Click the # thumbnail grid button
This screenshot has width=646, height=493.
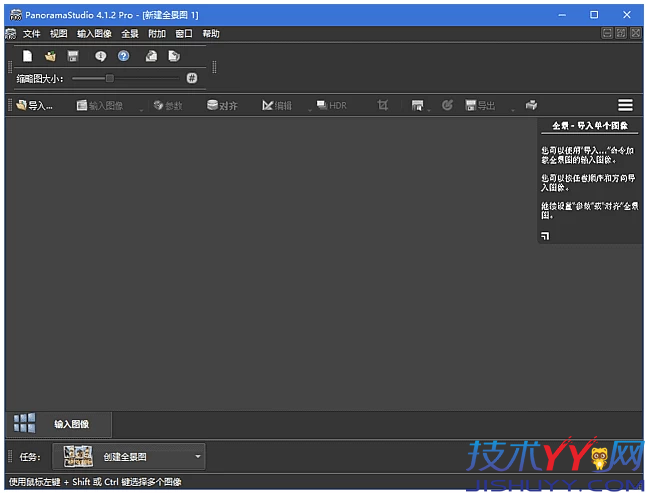[x=192, y=78]
